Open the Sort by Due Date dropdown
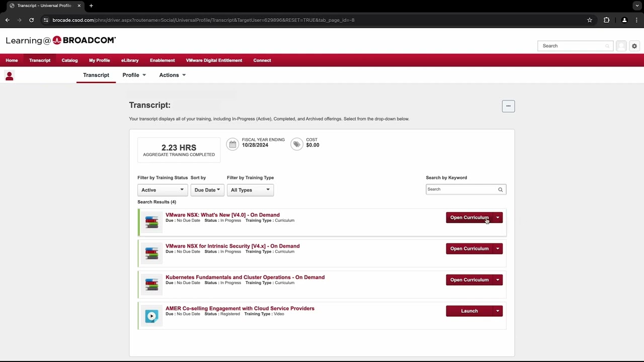Screen dimensions: 644x362 pos(207,190)
